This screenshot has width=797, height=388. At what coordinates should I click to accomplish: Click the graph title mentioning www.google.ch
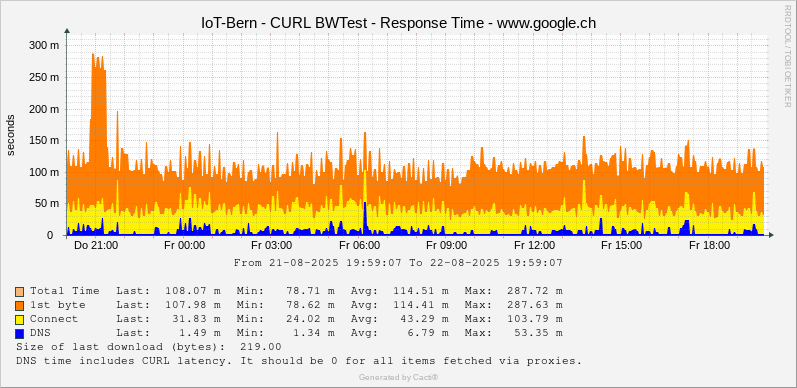(x=398, y=23)
